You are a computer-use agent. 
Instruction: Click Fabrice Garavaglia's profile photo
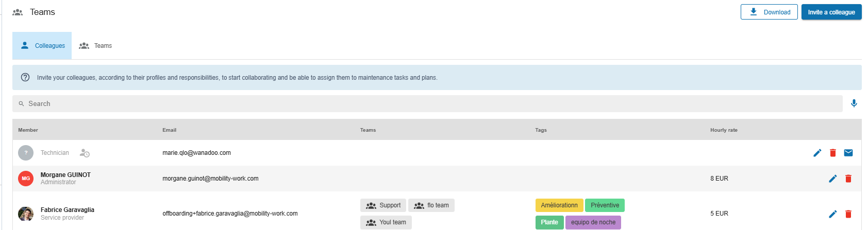(x=26, y=214)
